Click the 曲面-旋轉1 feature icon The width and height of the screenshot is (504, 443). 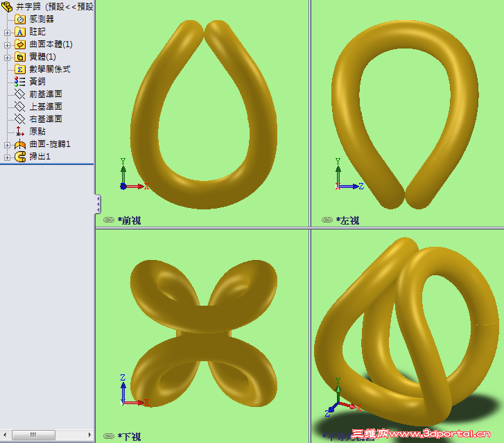[20, 144]
